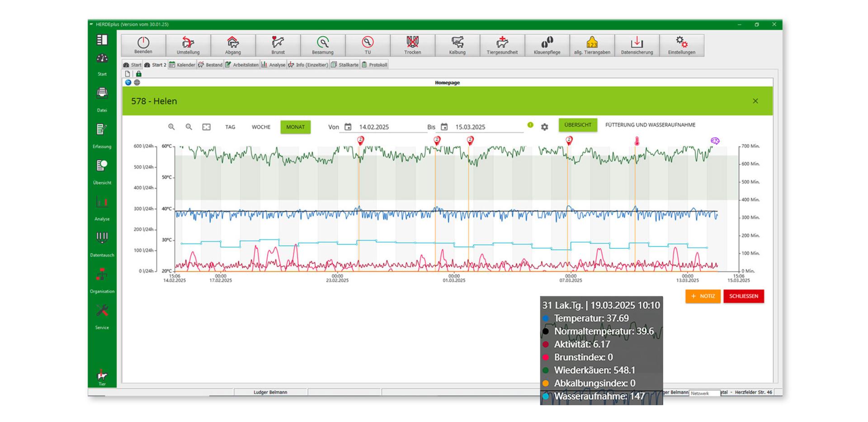Screen dimensions: 868x422
Task: Close the 578 - Helen panel
Action: coord(755,101)
